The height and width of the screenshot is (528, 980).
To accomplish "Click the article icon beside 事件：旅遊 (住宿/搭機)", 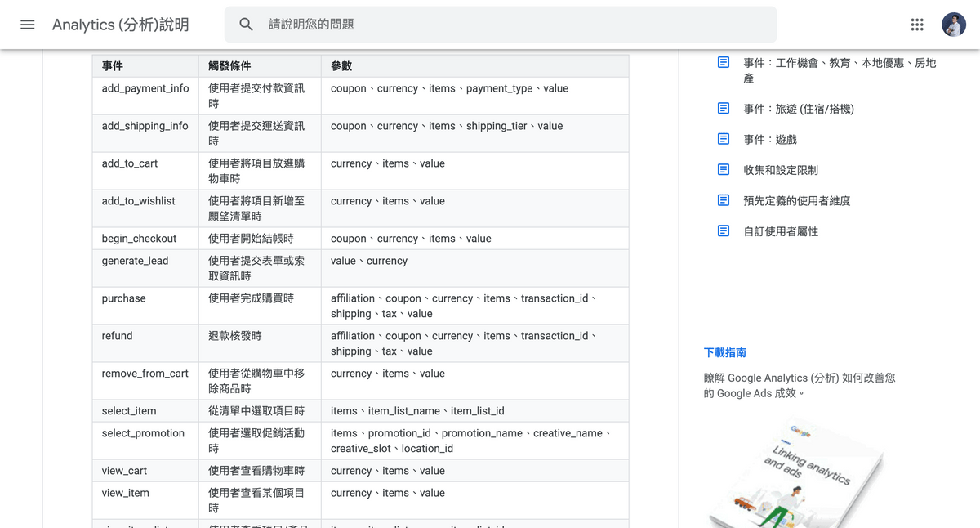I will [723, 107].
